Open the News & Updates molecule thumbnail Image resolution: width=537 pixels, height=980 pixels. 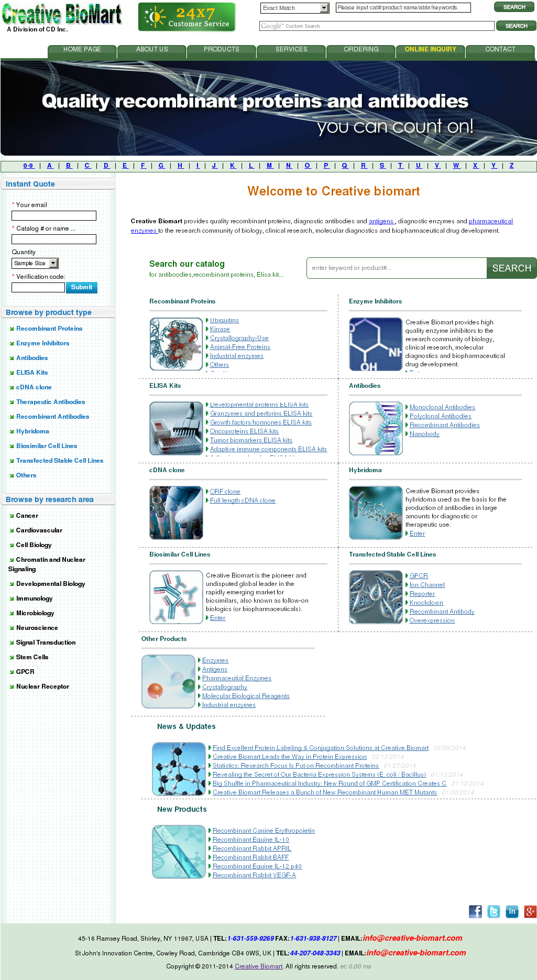179,769
